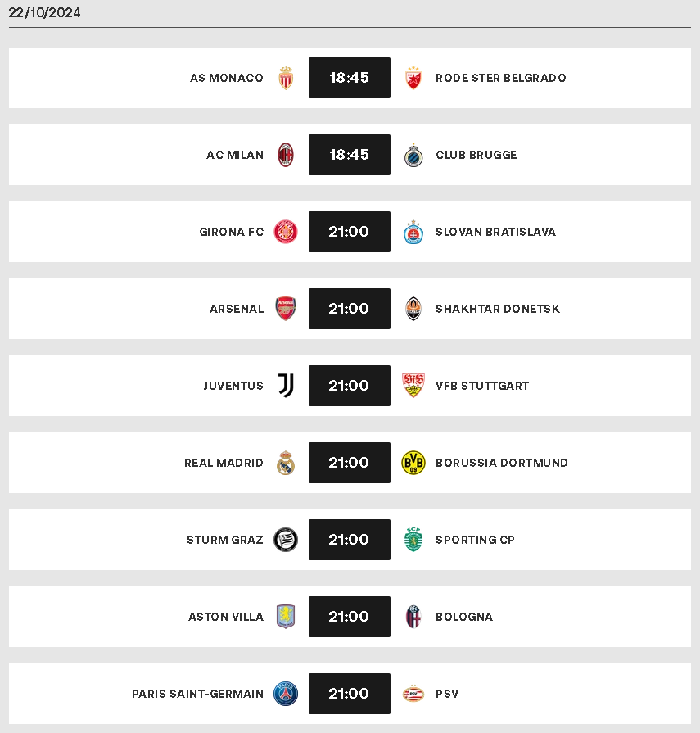The width and height of the screenshot is (700, 733).
Task: Click the AS Monaco club crest
Action: click(286, 78)
